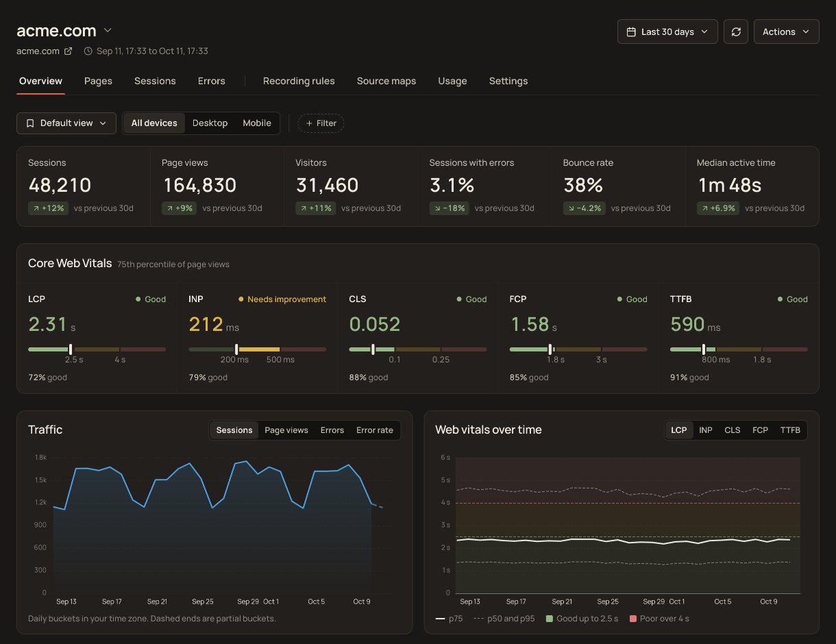Click the CLS Good status indicator

pyautogui.click(x=471, y=299)
